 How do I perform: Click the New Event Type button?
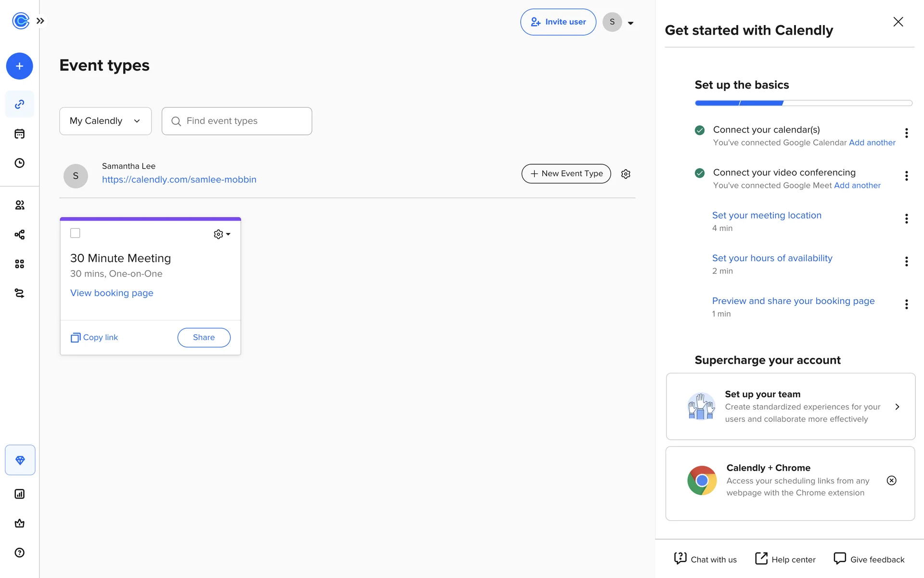click(x=566, y=173)
